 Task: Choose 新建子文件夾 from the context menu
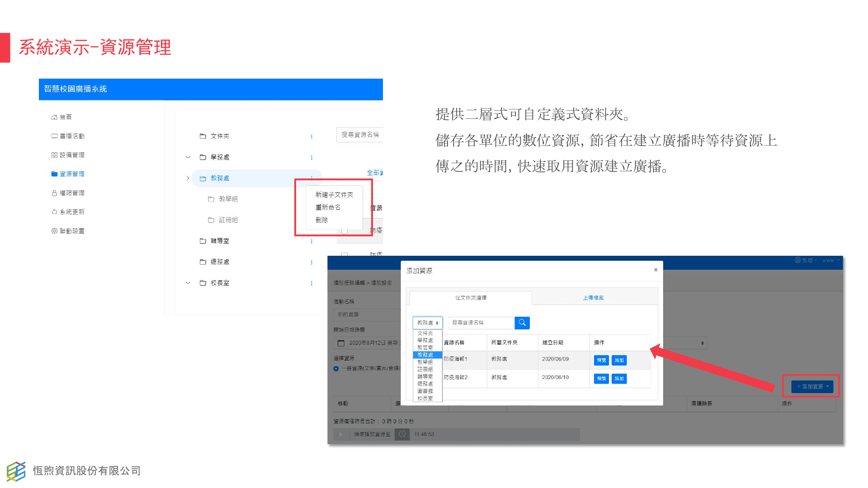[334, 195]
